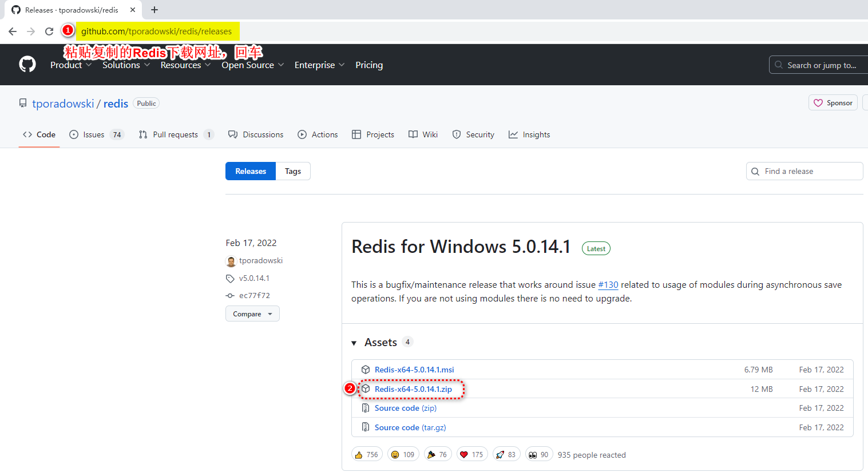This screenshot has height=476, width=868.
Task: Click the Search or jump to field
Action: [818, 65]
